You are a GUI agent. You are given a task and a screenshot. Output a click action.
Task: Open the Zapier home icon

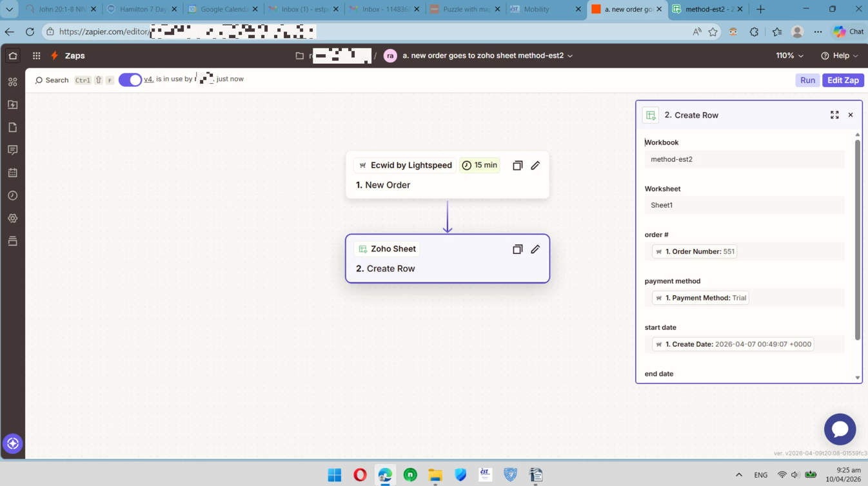click(13, 56)
